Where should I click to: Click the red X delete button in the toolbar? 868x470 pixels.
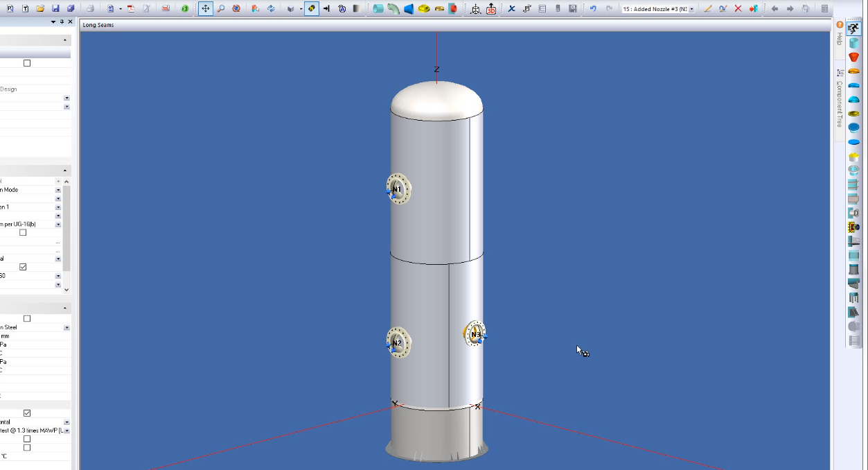pos(738,8)
